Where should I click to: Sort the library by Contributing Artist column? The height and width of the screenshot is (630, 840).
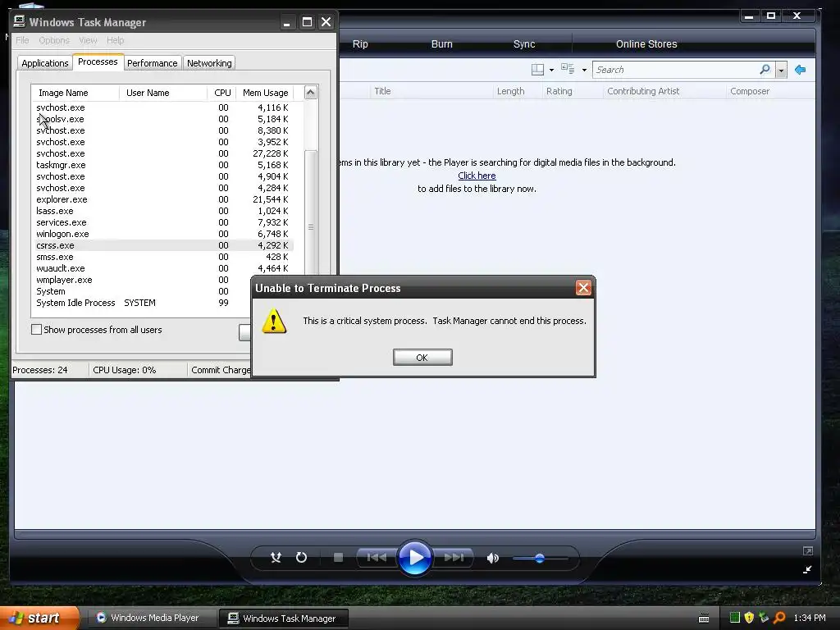[643, 91]
